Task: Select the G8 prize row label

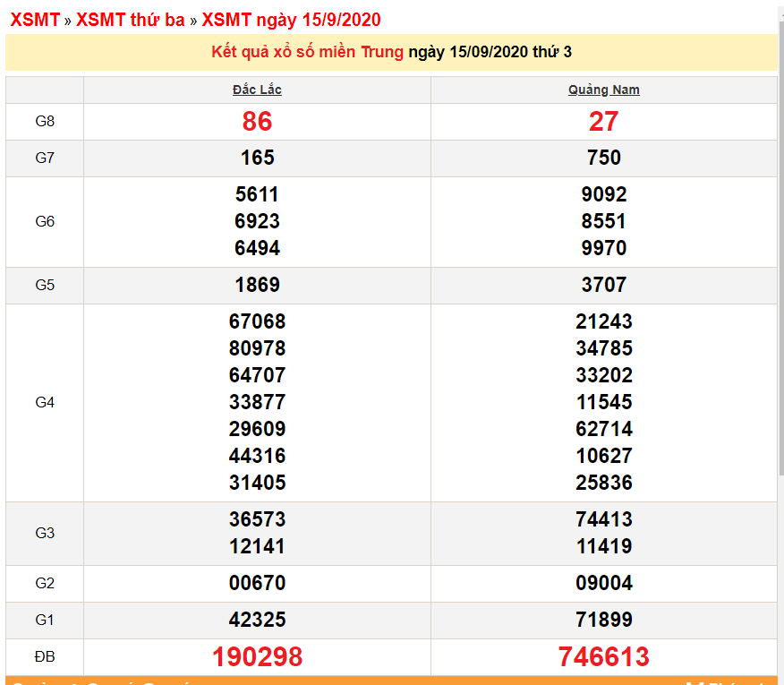Action: (x=44, y=121)
